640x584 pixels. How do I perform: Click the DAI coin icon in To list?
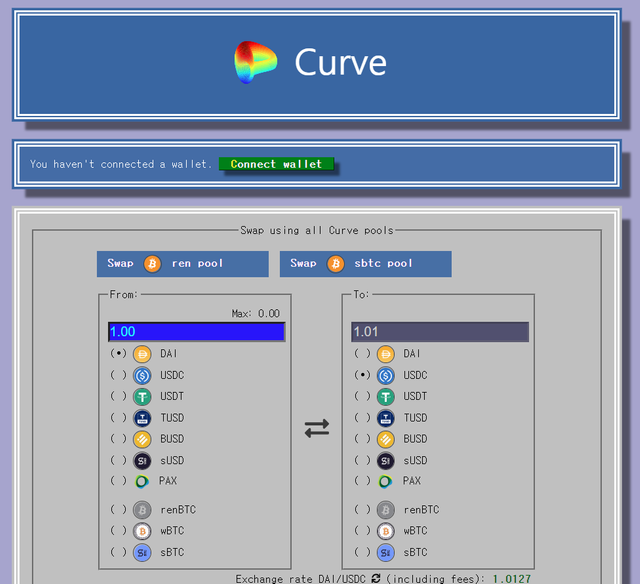coord(386,354)
